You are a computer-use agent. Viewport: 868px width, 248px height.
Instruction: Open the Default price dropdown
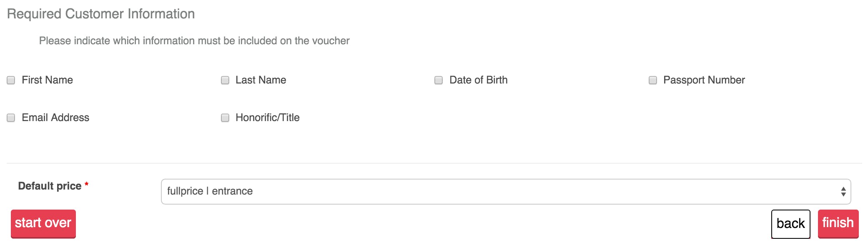pos(506,192)
